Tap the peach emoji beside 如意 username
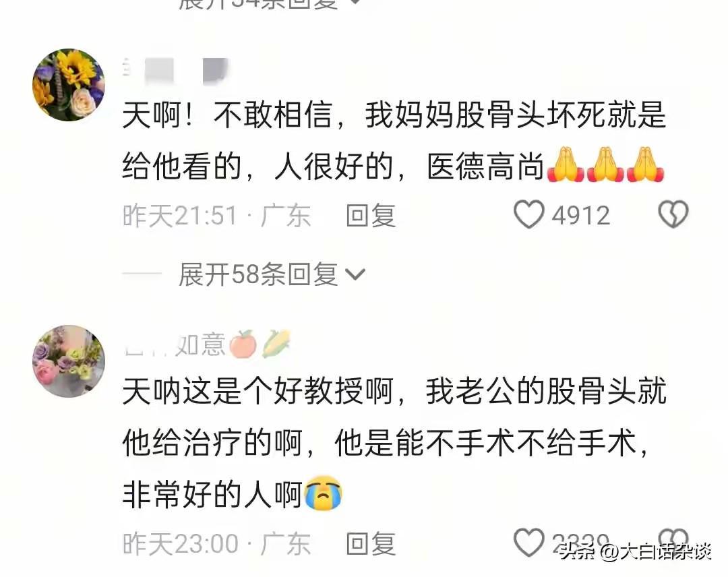 tap(243, 344)
